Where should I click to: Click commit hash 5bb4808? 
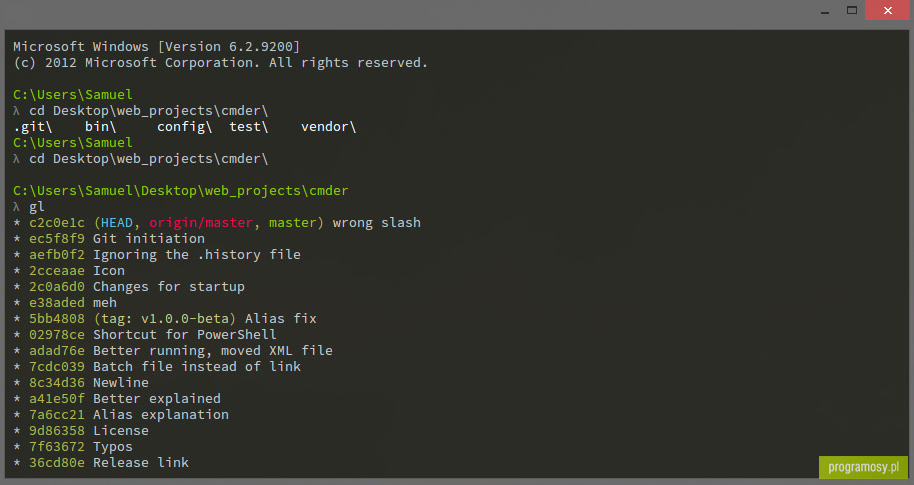tap(57, 319)
